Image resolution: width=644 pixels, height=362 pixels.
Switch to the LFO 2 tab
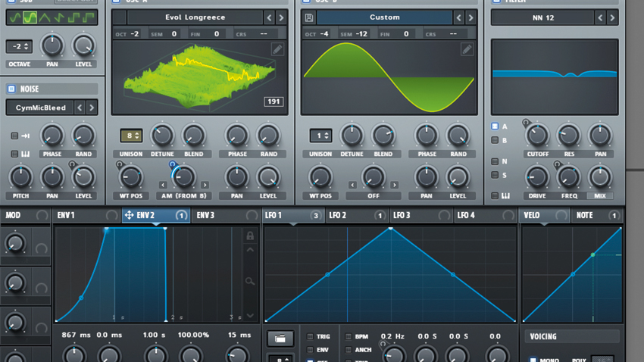point(357,215)
